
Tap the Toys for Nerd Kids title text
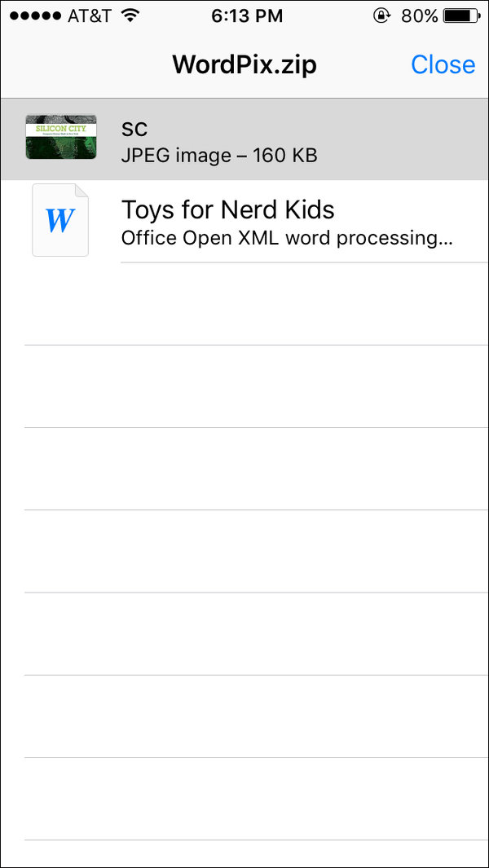click(x=227, y=209)
